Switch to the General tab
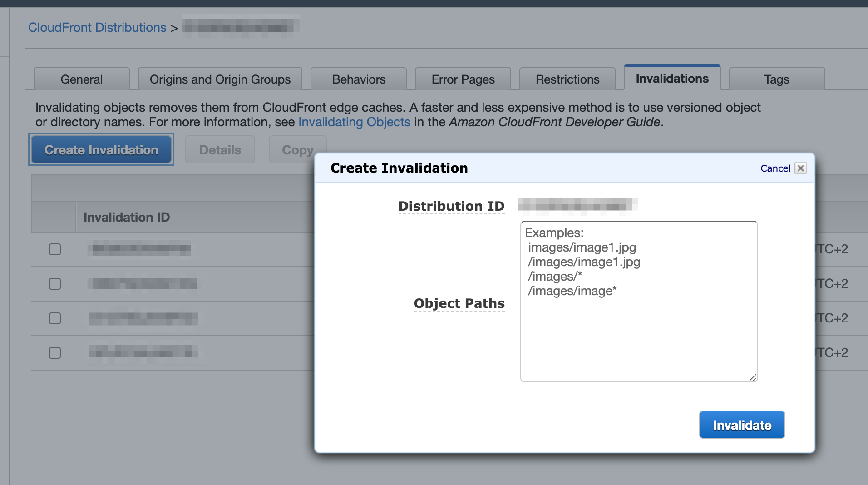Screen dimensions: 868x485 (x=81, y=79)
